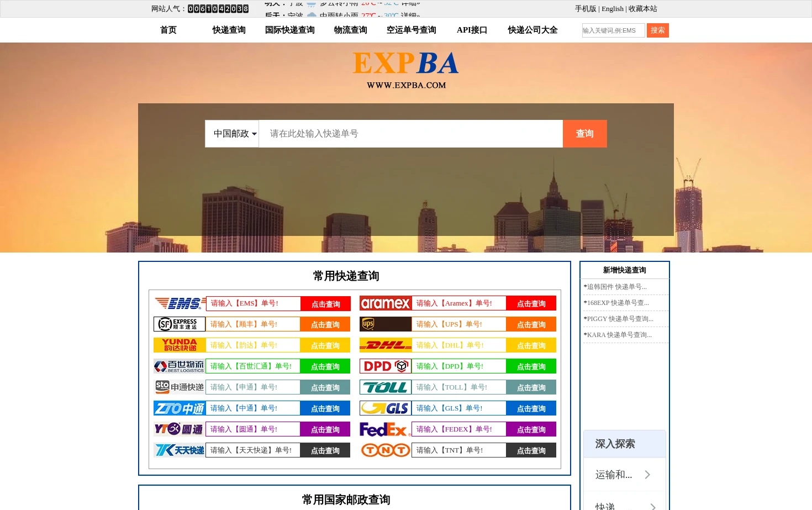Click 点击查询 for 韵达
812x510 pixels.
325,345
